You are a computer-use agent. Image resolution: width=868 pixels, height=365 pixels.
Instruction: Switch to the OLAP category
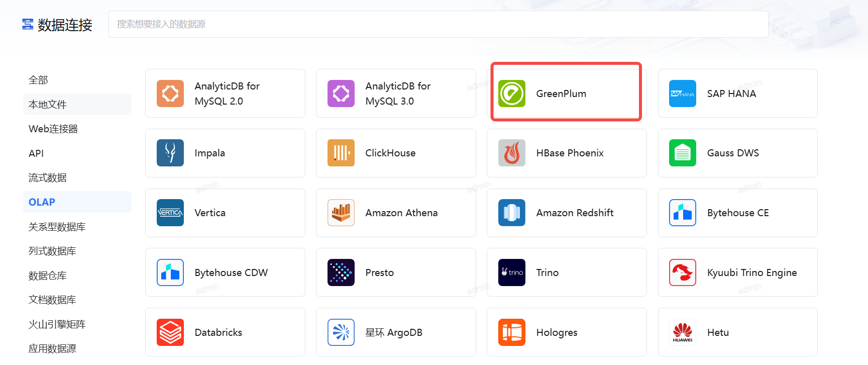point(42,202)
